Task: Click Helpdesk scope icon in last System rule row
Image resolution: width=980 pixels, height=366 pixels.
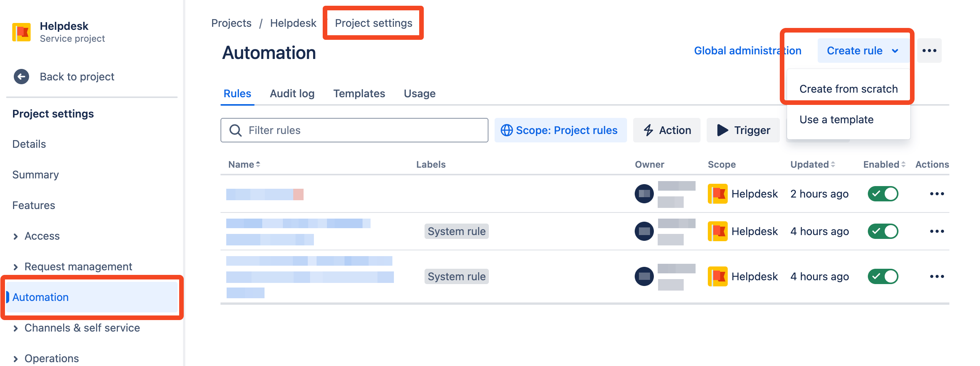Action: (x=718, y=276)
